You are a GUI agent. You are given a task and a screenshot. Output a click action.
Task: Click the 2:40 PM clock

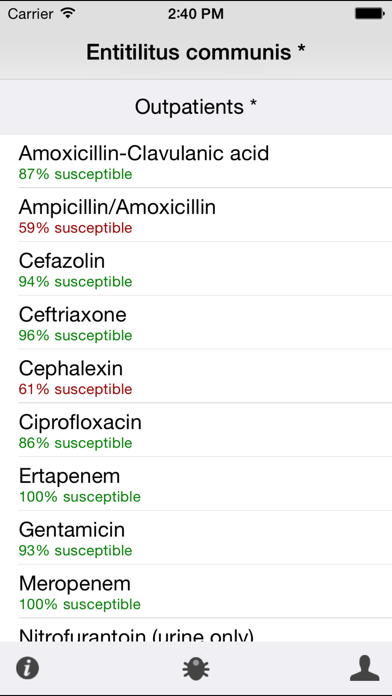[x=196, y=14]
